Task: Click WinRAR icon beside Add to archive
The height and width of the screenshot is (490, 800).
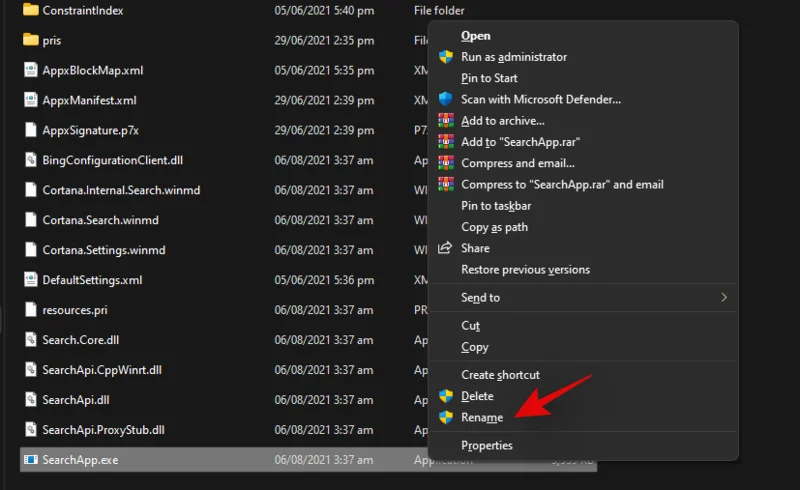Action: click(x=445, y=120)
